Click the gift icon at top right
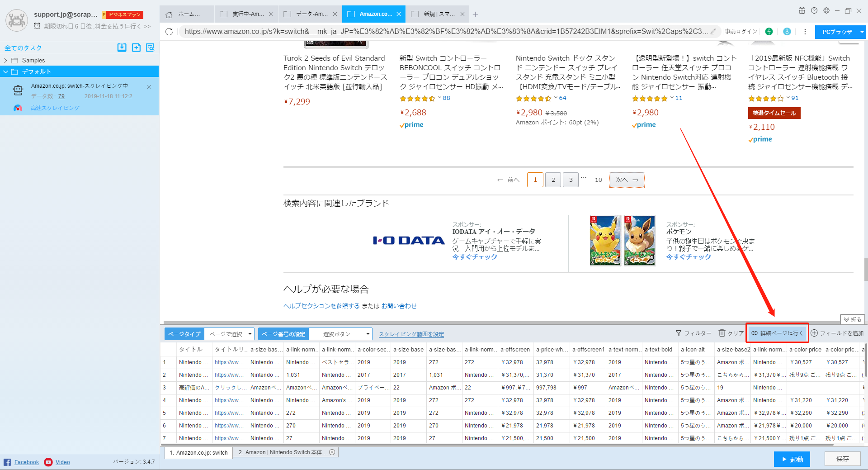 pos(802,10)
